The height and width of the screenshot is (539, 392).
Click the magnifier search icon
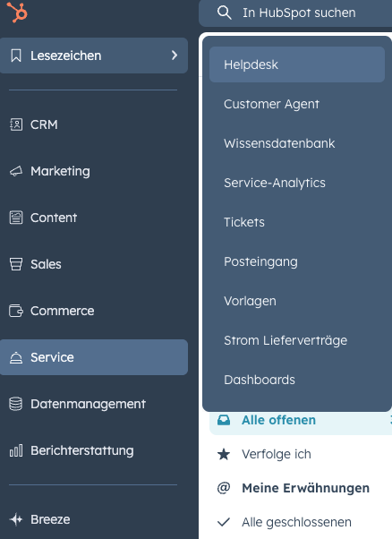(x=224, y=13)
